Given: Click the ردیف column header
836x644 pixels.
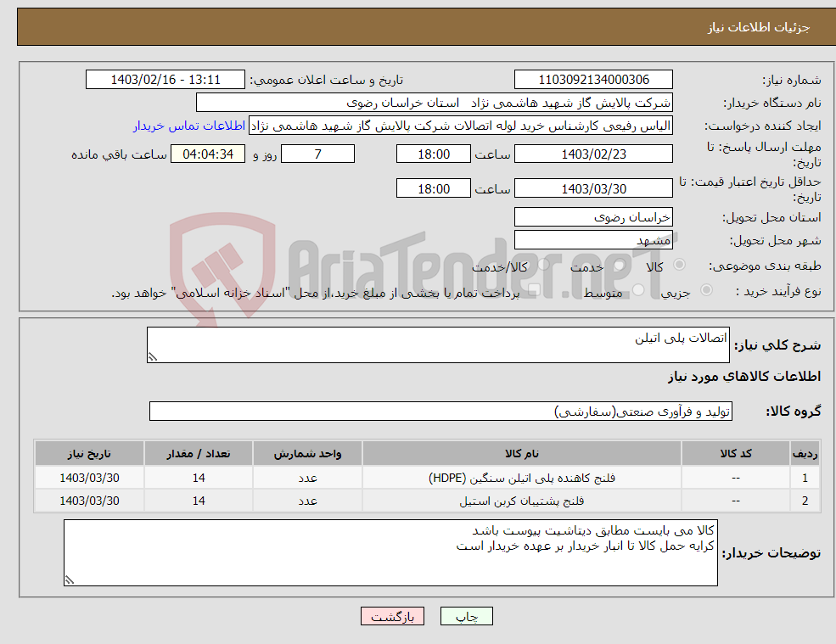Looking at the screenshot, I should (x=805, y=454).
